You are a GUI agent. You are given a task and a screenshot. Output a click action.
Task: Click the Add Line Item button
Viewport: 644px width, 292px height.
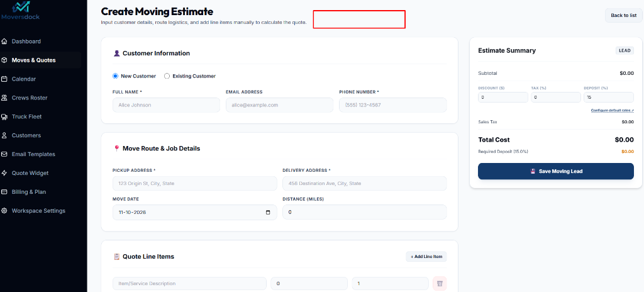[426, 257]
